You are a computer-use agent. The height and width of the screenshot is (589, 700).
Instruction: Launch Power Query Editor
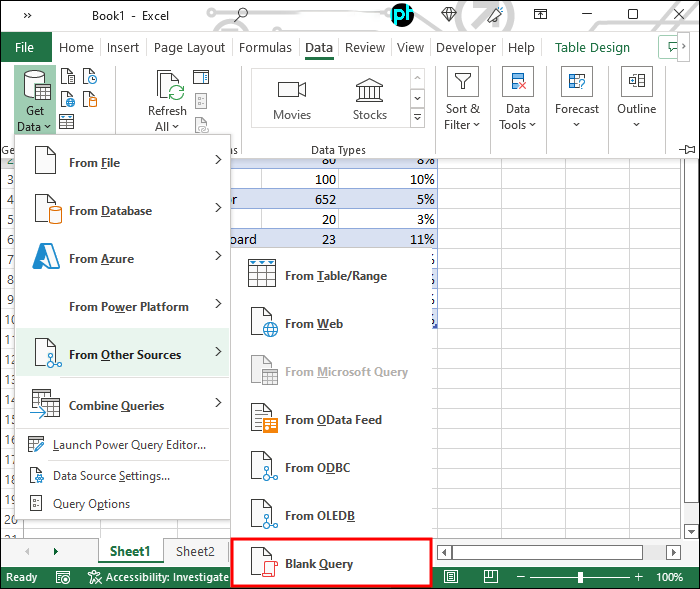click(x=129, y=445)
